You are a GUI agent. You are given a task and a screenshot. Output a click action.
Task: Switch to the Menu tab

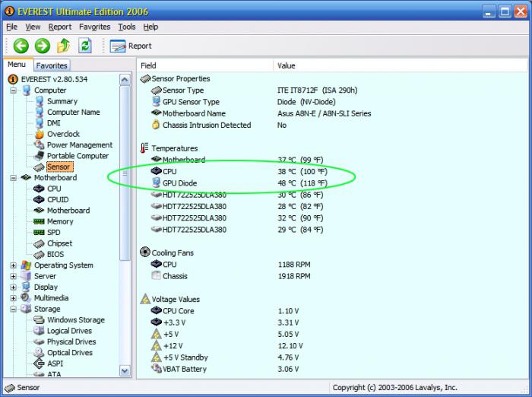[17, 64]
